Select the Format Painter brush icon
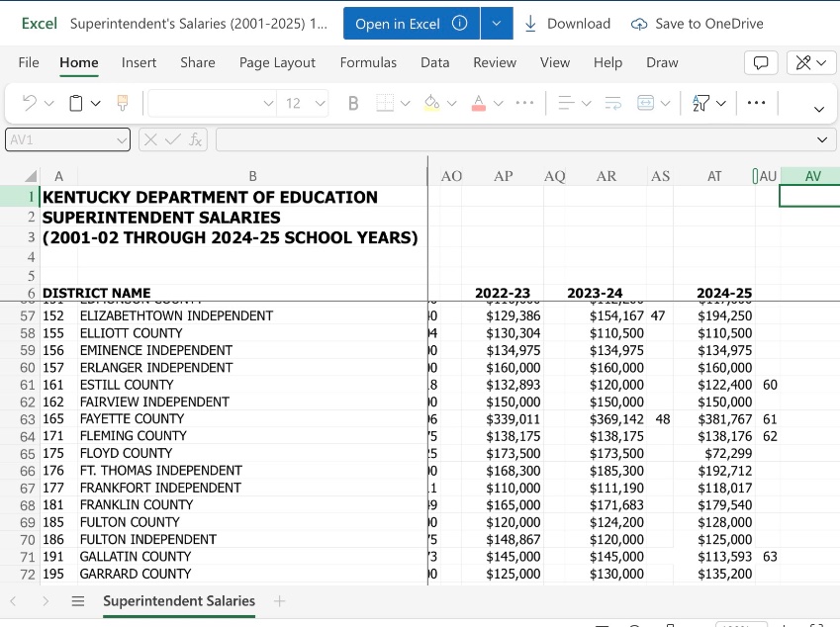Viewport: 840px width, 627px height. (x=123, y=103)
